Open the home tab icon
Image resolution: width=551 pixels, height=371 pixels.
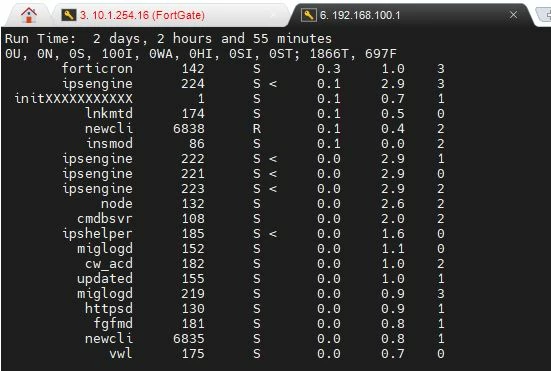coord(29,15)
